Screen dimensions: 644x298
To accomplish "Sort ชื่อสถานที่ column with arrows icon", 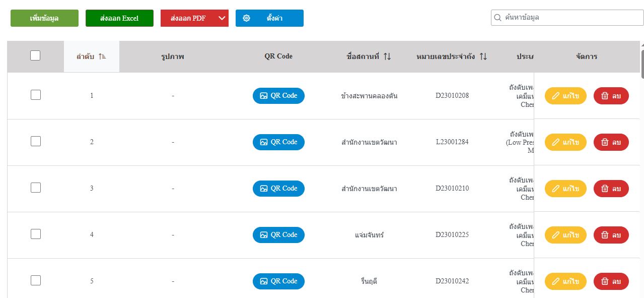I will [x=387, y=56].
